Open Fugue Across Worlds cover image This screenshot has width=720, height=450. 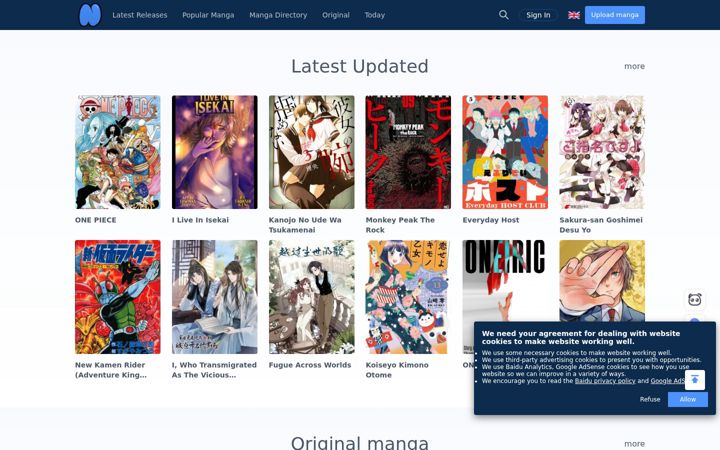point(311,297)
